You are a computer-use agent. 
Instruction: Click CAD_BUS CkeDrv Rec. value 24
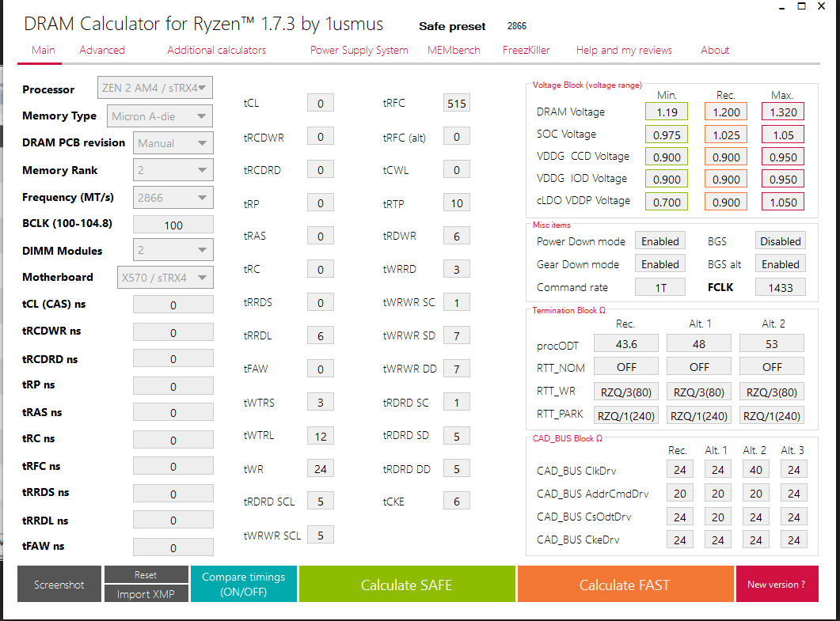click(680, 540)
